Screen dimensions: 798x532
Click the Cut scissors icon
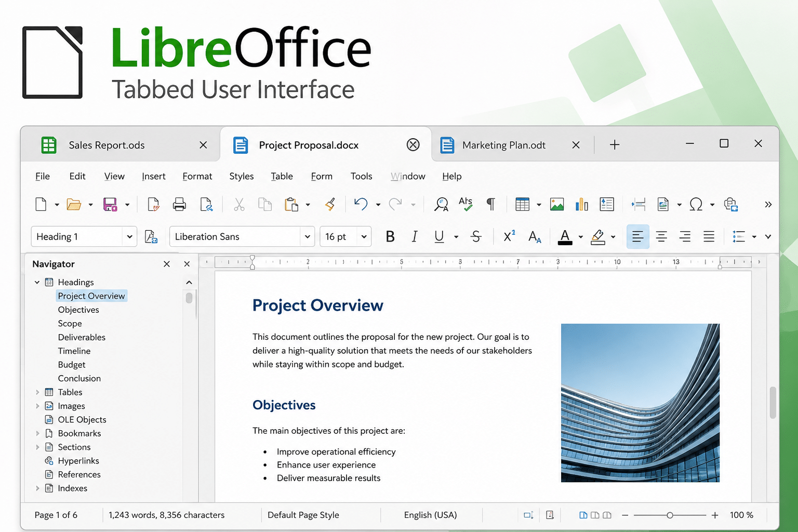[239, 204]
